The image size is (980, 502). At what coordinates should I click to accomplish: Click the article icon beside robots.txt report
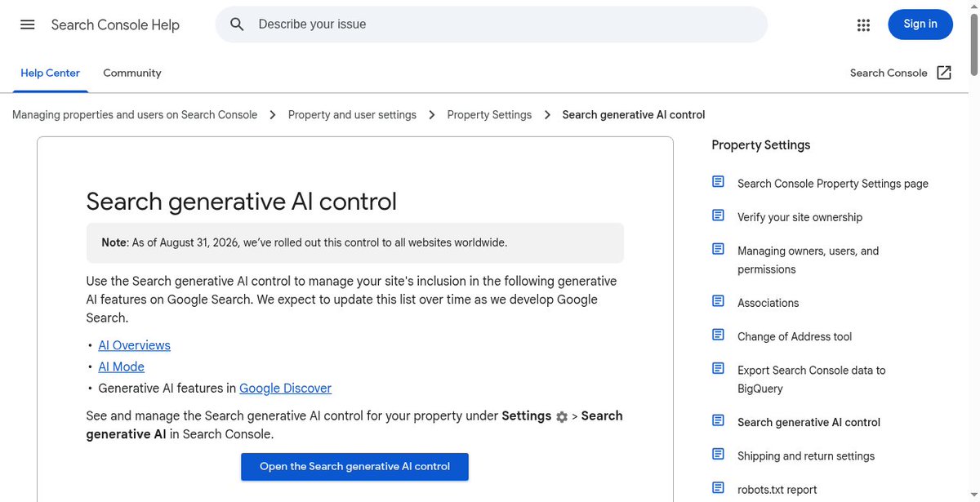(718, 488)
